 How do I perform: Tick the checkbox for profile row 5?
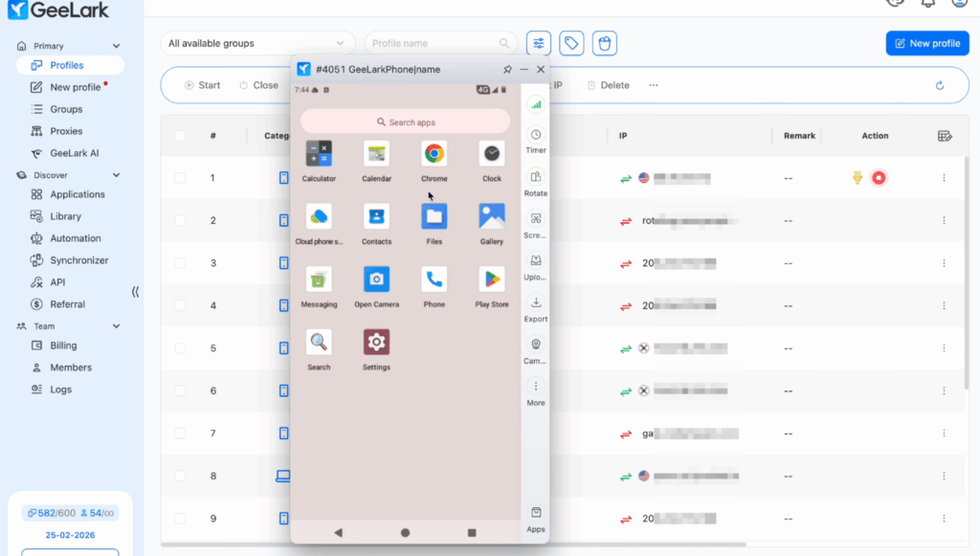180,348
